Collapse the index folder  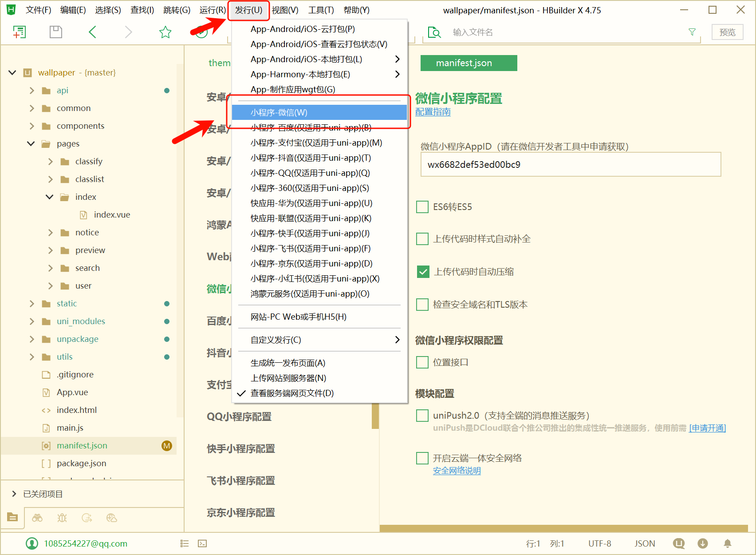pyautogui.click(x=50, y=197)
